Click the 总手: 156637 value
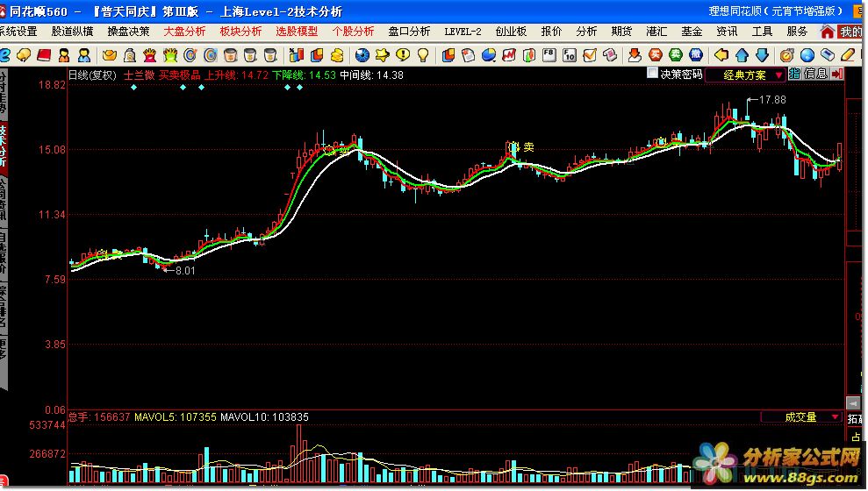The height and width of the screenshot is (491, 868). [x=100, y=416]
